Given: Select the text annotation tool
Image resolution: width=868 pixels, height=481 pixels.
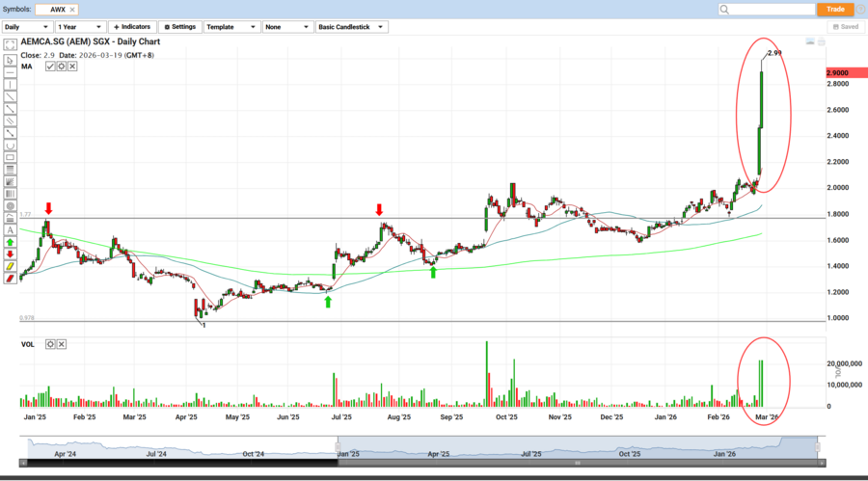Looking at the screenshot, I should click(10, 229).
